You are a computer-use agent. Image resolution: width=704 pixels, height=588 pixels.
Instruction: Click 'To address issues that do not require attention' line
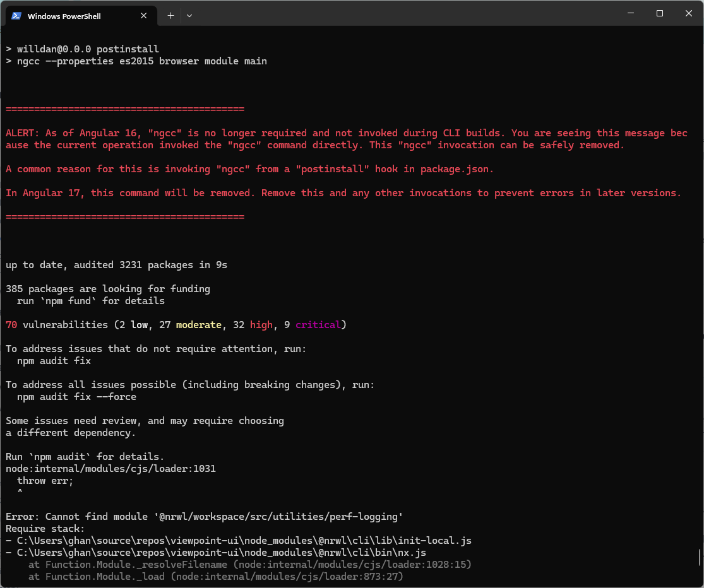tap(156, 349)
